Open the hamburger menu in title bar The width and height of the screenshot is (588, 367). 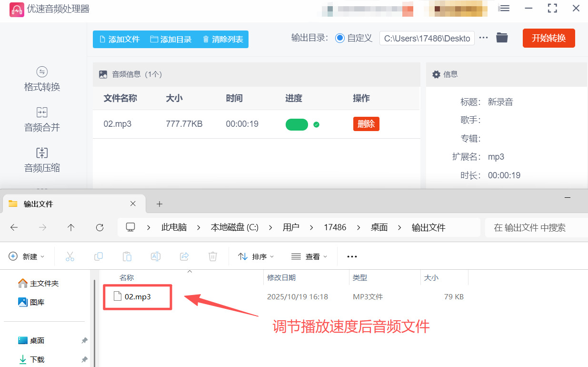pyautogui.click(x=505, y=9)
